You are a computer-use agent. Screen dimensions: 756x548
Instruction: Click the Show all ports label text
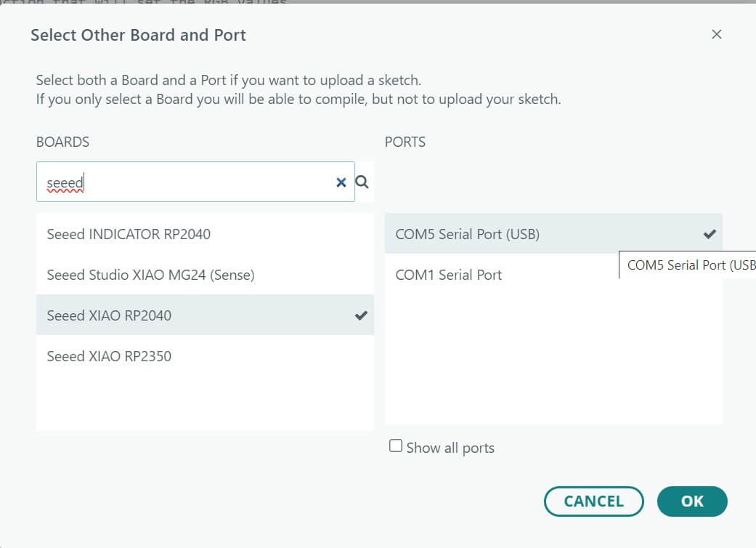tap(450, 447)
